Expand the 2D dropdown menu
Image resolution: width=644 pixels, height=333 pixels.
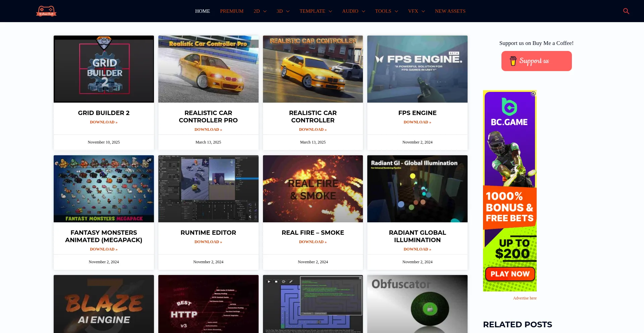260,11
